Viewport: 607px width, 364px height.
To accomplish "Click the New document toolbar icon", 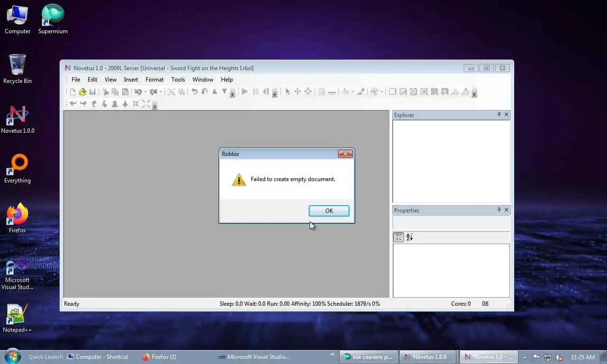I will coord(73,92).
